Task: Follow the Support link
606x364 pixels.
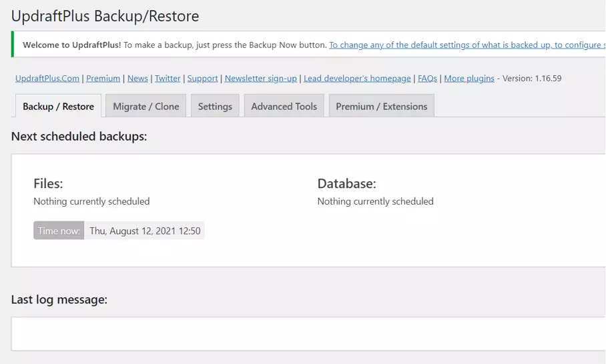Action: [202, 79]
